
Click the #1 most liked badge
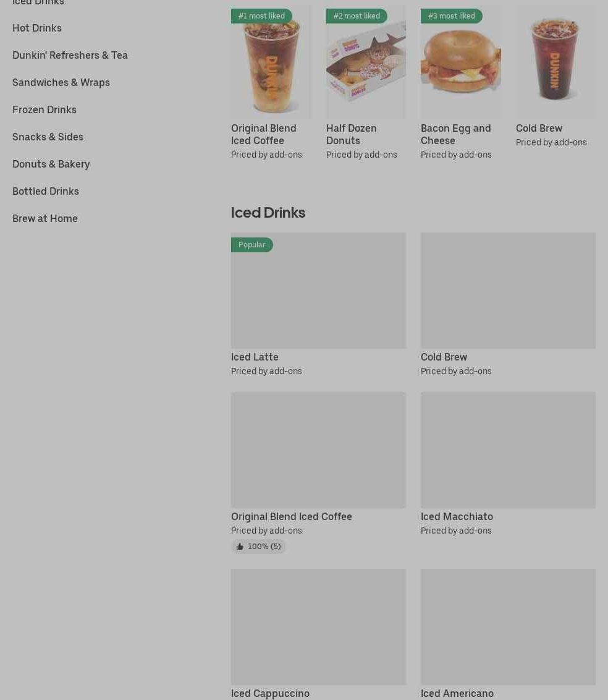(261, 16)
